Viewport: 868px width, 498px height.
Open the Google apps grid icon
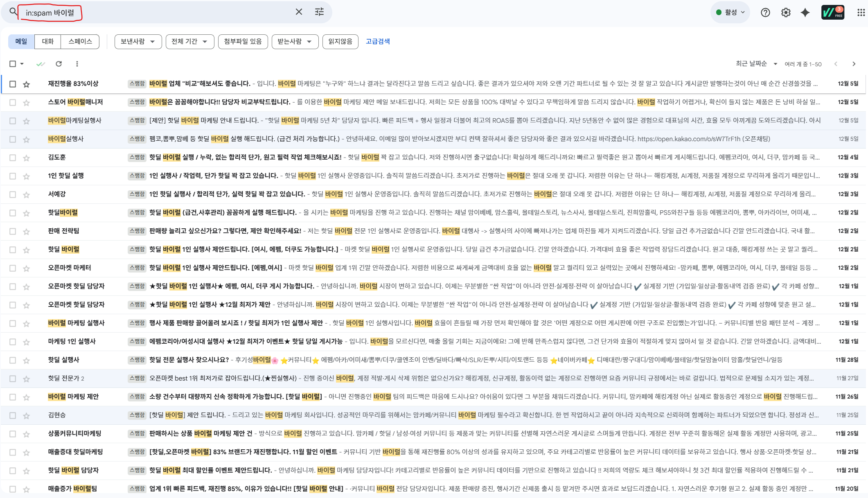click(861, 13)
